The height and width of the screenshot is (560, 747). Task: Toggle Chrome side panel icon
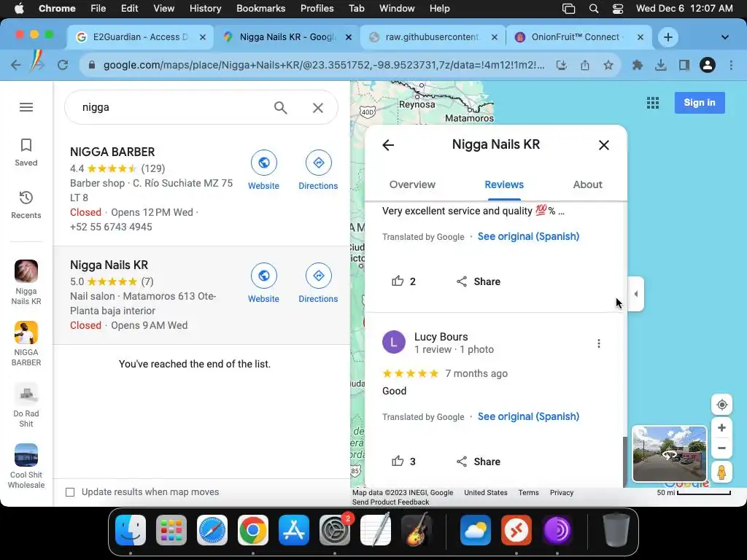684,65
